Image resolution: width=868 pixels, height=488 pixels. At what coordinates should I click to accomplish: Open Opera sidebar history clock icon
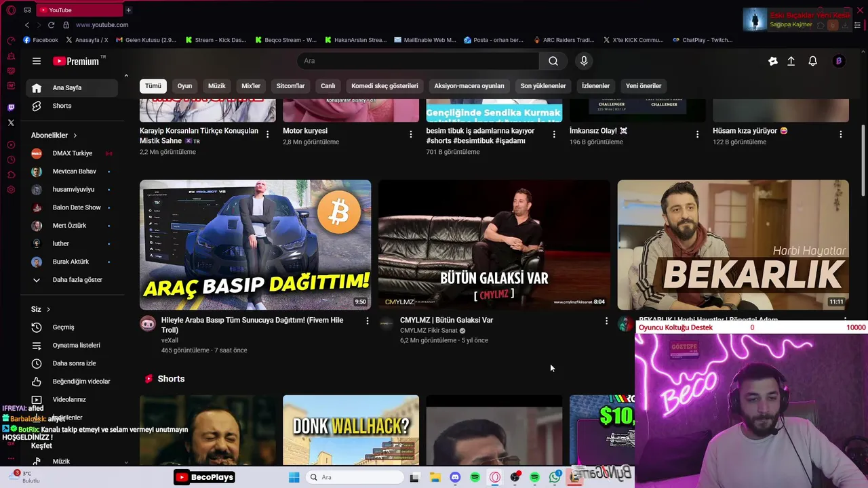tap(11, 160)
